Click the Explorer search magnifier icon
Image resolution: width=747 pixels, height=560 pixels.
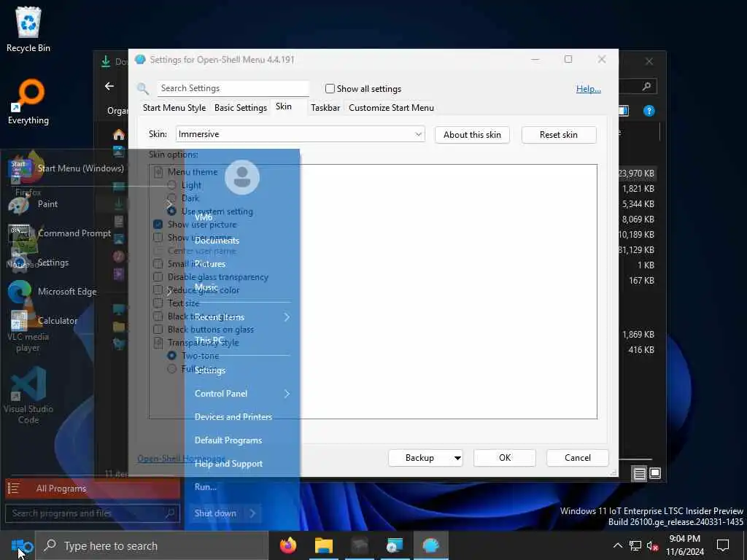click(x=646, y=86)
